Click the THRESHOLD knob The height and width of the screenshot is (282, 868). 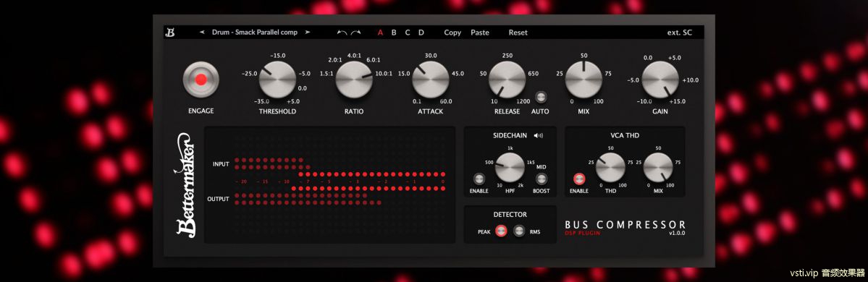tap(277, 79)
